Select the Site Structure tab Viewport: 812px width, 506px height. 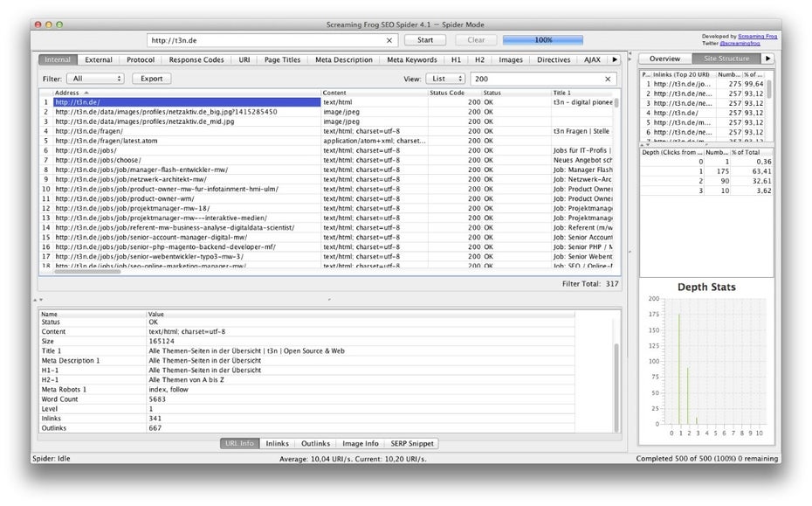[726, 59]
